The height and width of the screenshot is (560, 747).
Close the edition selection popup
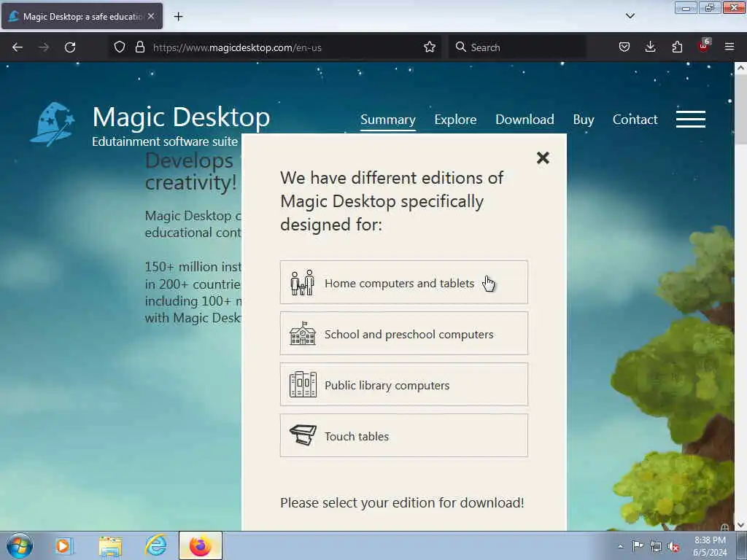(543, 157)
